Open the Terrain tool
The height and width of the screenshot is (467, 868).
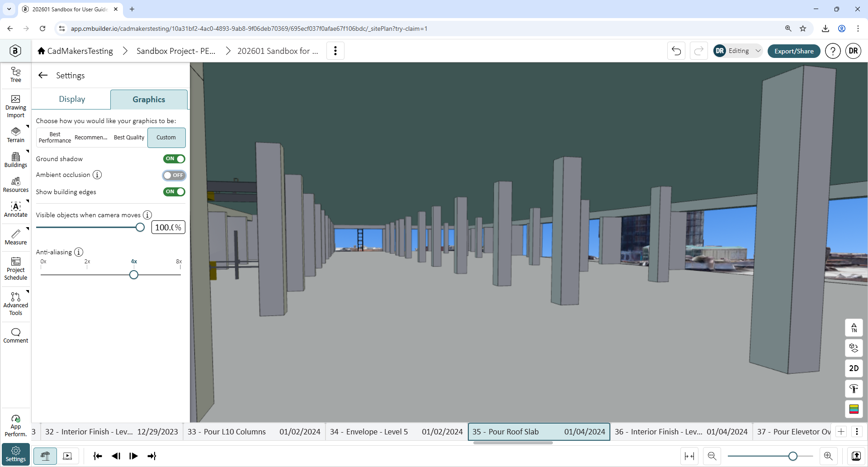pos(16,135)
